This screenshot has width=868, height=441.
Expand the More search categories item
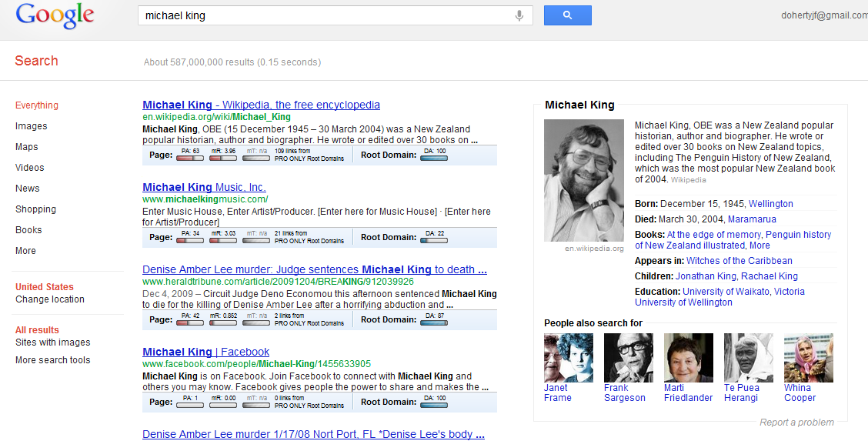[x=25, y=251]
